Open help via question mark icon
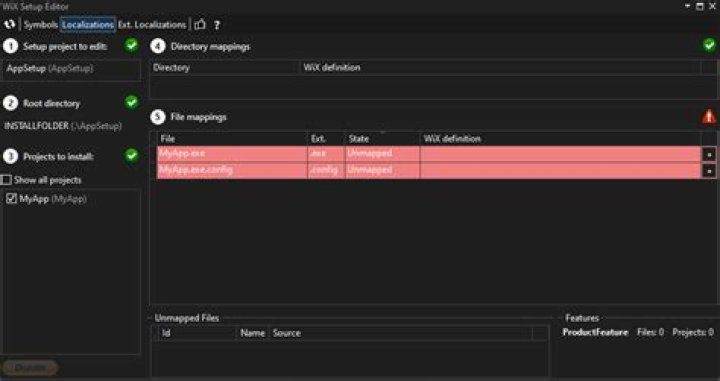 217,25
